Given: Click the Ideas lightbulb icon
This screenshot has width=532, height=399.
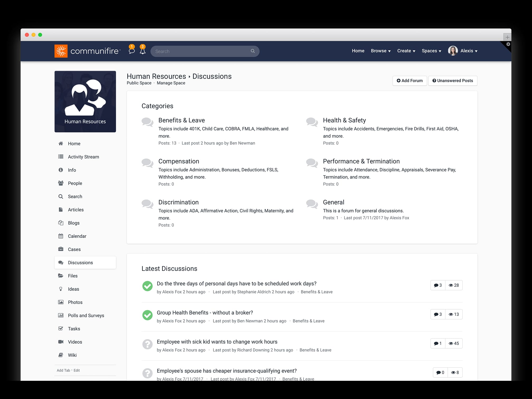Looking at the screenshot, I should [61, 289].
